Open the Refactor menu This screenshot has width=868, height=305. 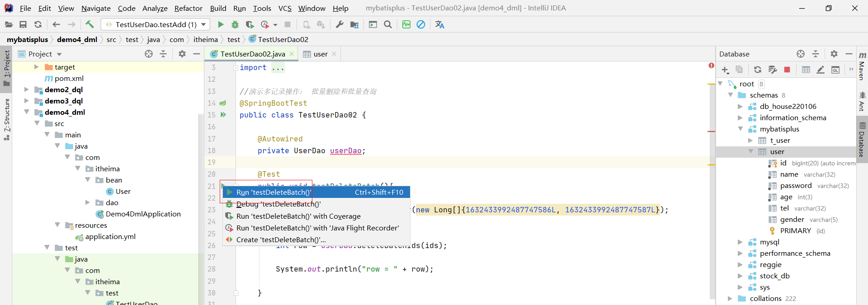(189, 8)
